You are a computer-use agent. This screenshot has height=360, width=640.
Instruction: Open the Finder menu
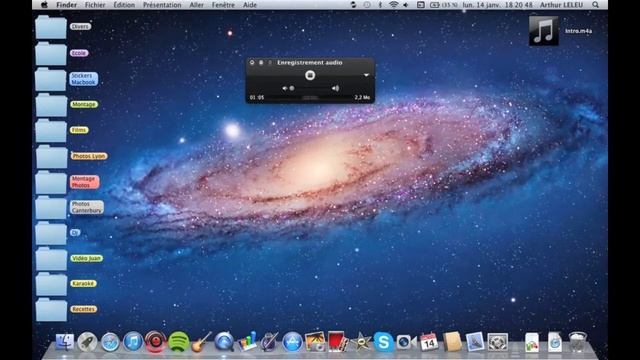point(66,5)
